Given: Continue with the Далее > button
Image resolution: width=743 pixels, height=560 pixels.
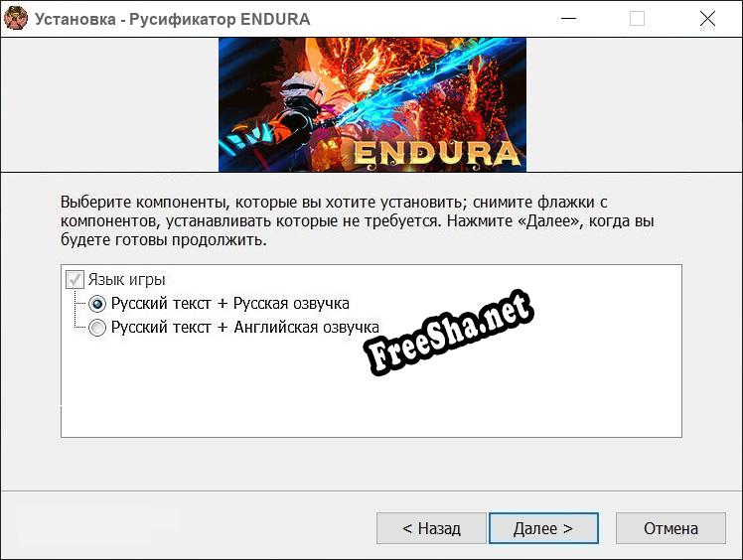Looking at the screenshot, I should [x=543, y=528].
